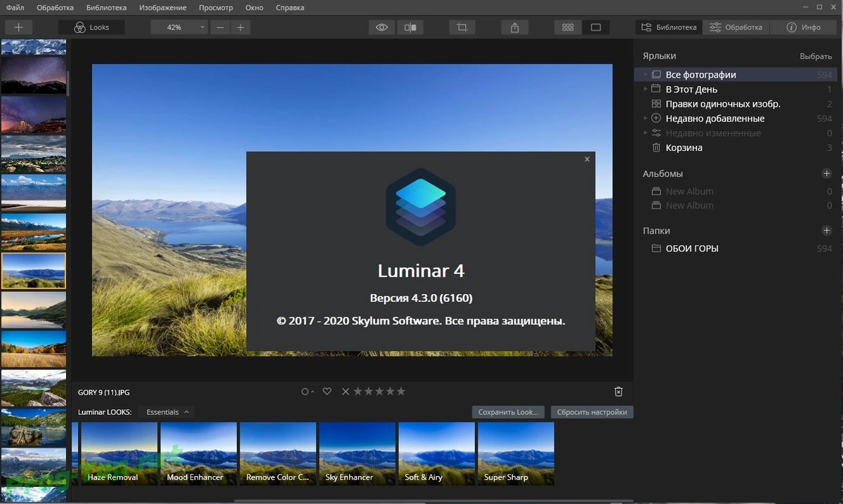Mark photo as favorite with heart
Viewport: 843px width, 504px height.
click(x=327, y=392)
